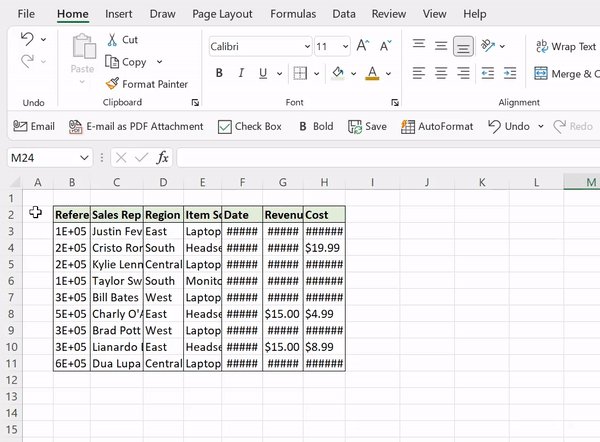Screen dimensions: 600x442
Task: Click the Format Painter brush icon
Action: (112, 84)
